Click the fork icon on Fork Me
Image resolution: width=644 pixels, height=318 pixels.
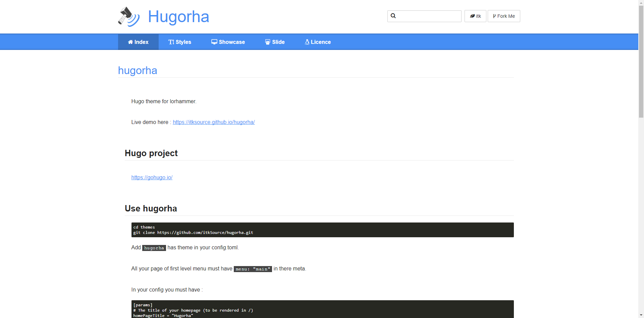pos(494,16)
